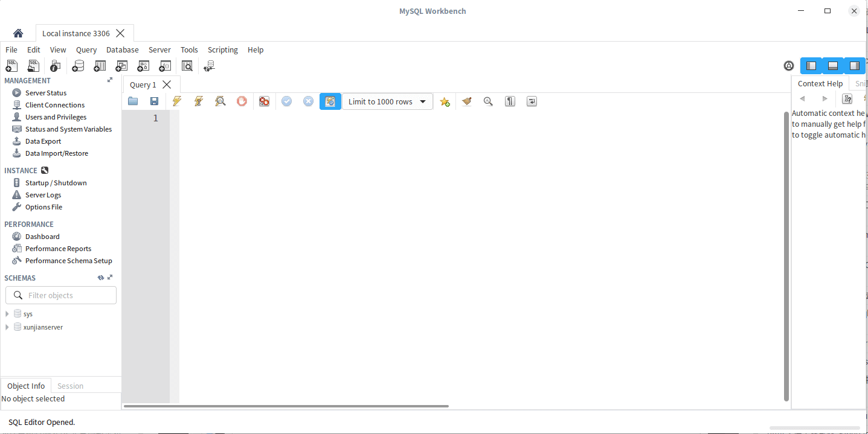Viewport: 868px width, 434px height.
Task: Click the horizontal scrollbar under the editor
Action: 286,406
